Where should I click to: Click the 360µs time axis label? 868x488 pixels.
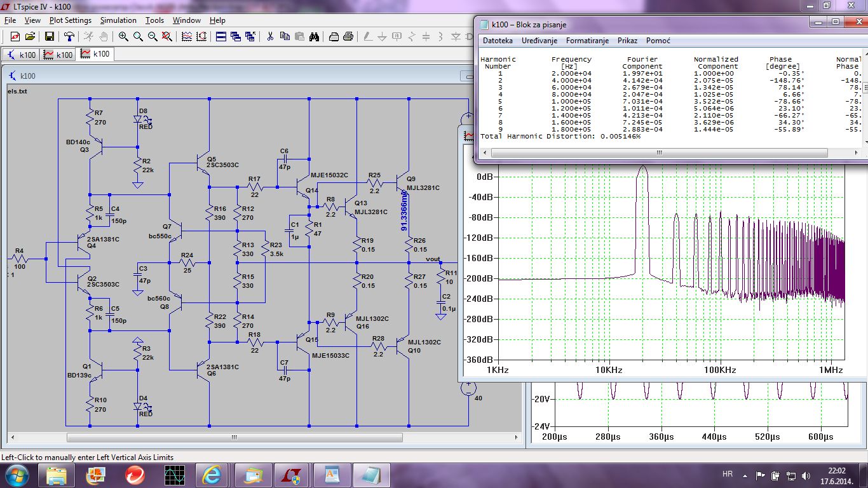click(x=660, y=437)
